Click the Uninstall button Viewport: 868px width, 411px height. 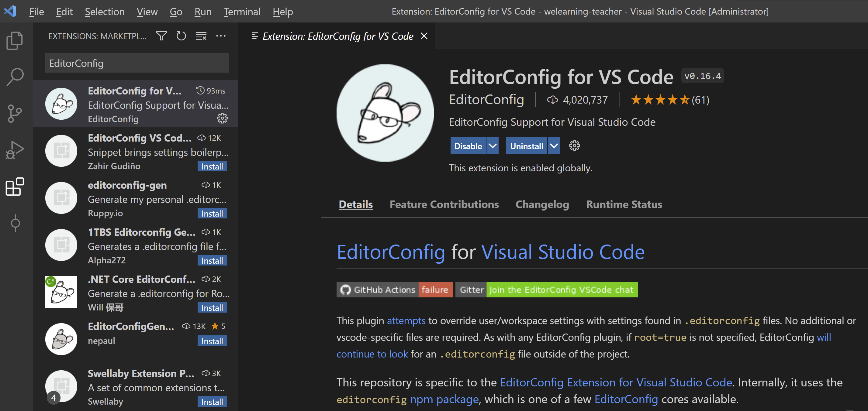(x=526, y=146)
